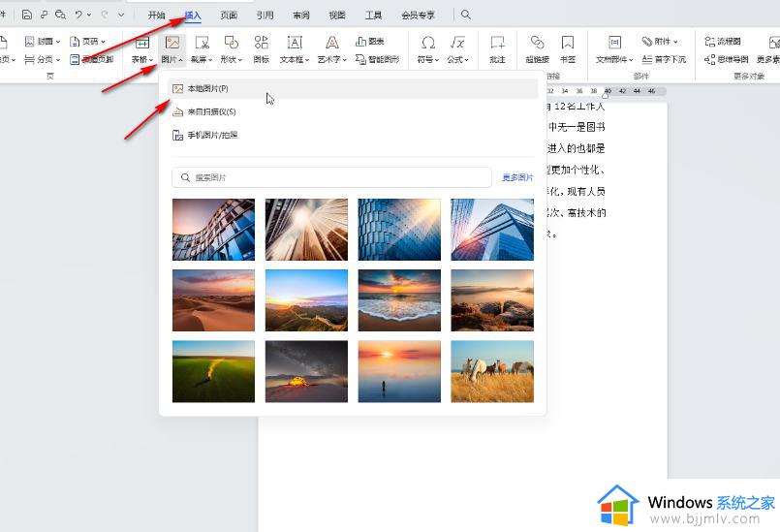Screen dimensions: 780x532
Task: Select the 插入 ribbon tab
Action: click(x=193, y=16)
